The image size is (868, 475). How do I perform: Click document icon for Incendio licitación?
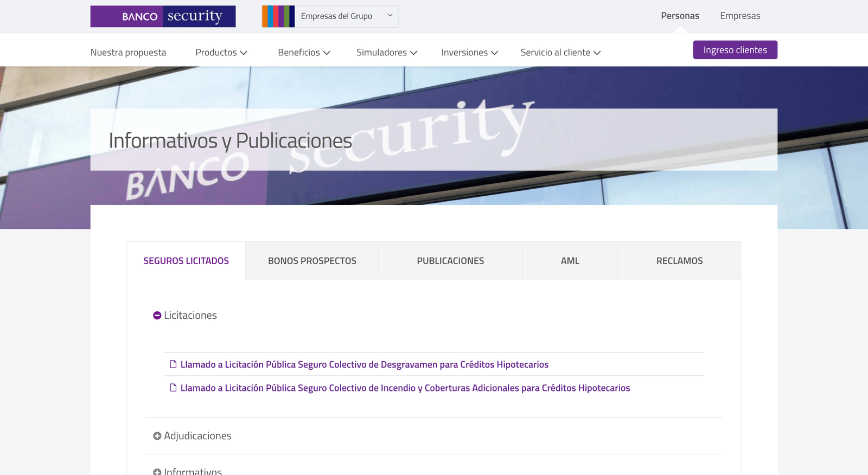173,388
